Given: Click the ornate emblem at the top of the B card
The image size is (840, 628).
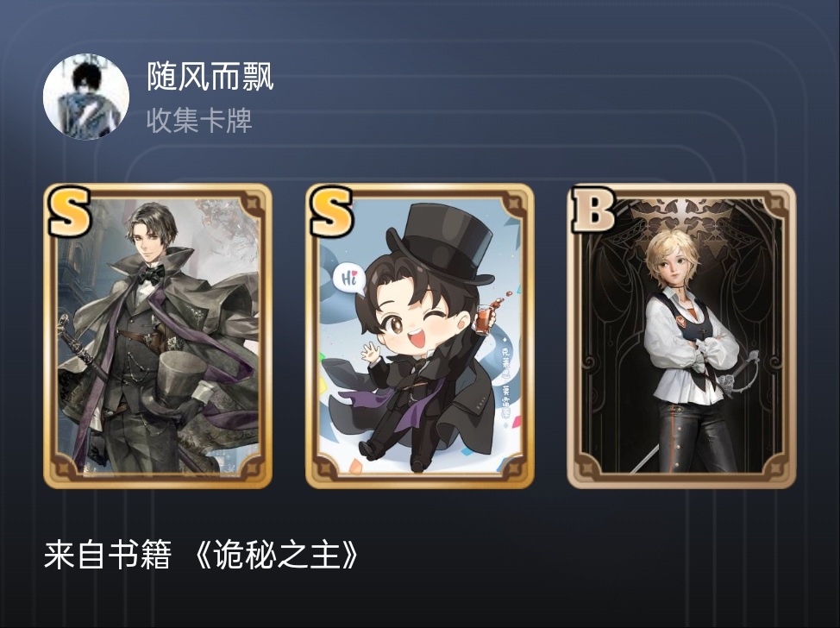Looking at the screenshot, I should coord(682,220).
